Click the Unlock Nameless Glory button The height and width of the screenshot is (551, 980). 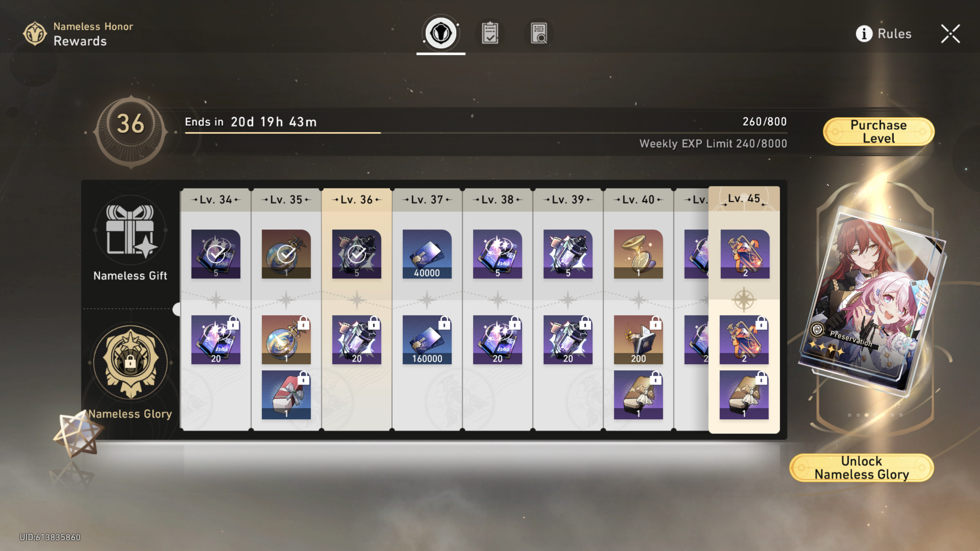point(861,468)
